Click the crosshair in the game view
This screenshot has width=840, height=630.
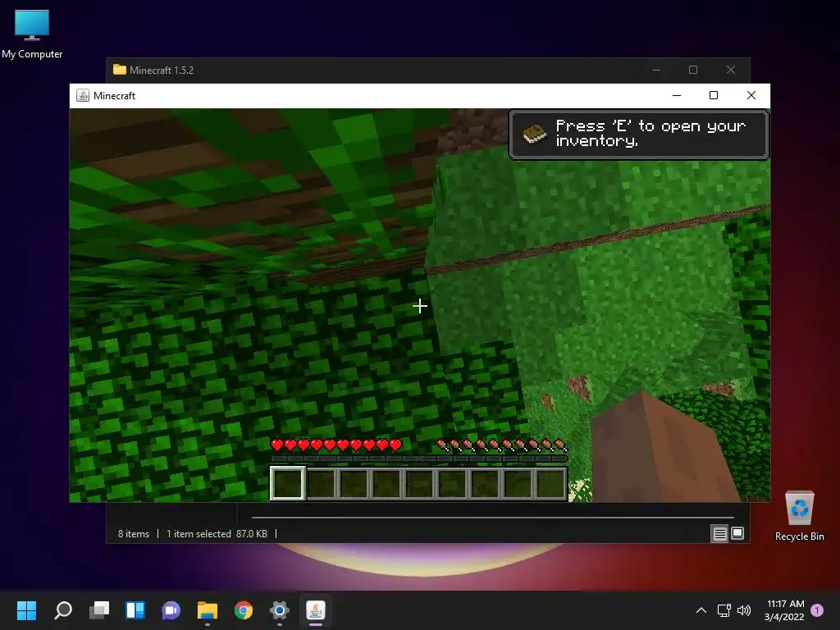coord(420,306)
